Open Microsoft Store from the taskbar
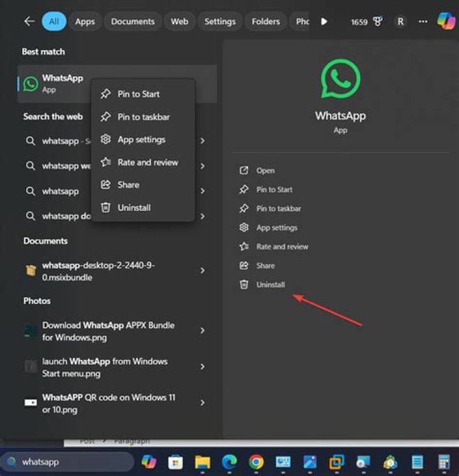Image resolution: width=459 pixels, height=476 pixels. pyautogui.click(x=175, y=463)
